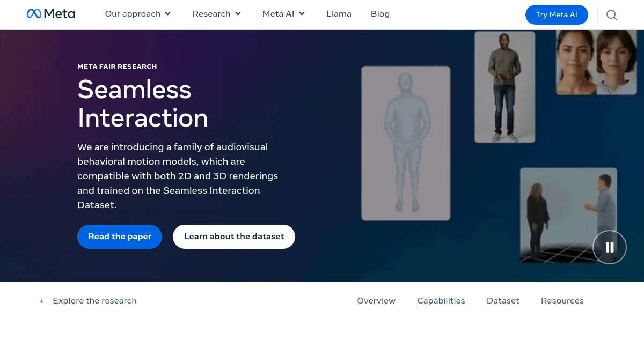Click the standing avatar thumbnail in the video
This screenshot has height=362, width=644.
coord(406,143)
